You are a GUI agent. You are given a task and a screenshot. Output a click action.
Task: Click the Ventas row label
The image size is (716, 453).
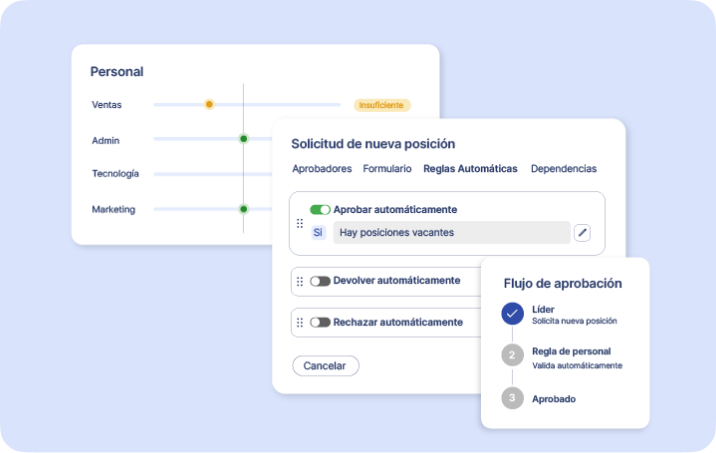(106, 105)
